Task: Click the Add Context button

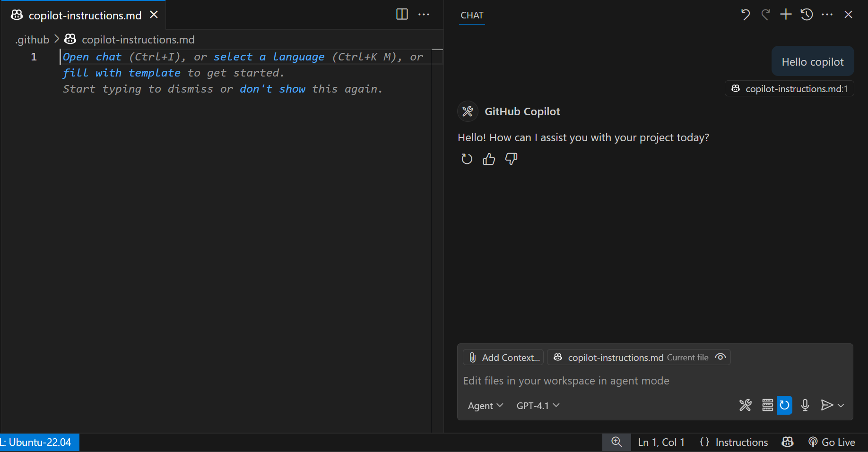Action: point(503,357)
